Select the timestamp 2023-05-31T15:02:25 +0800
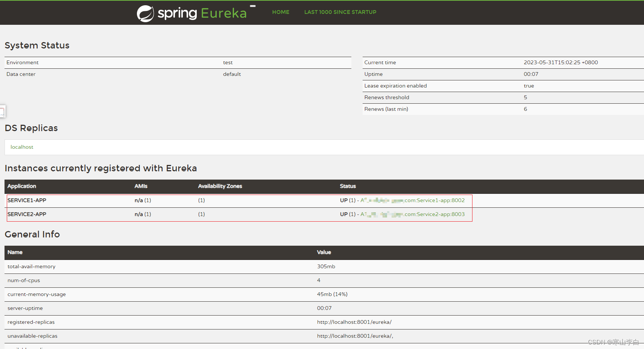644x349 pixels. point(561,62)
